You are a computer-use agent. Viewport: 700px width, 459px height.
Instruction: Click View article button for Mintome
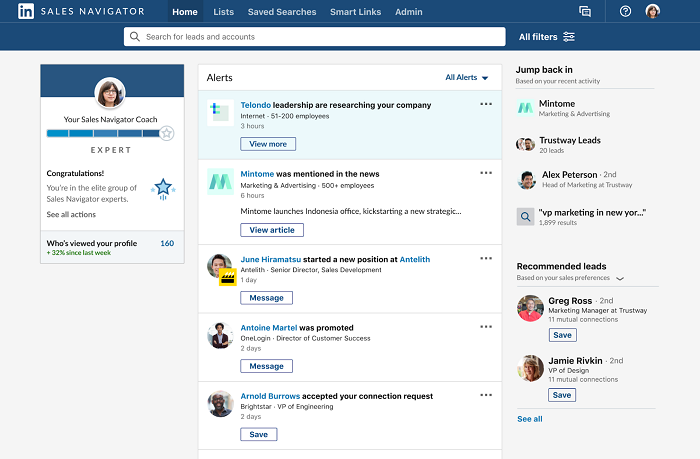tap(271, 230)
